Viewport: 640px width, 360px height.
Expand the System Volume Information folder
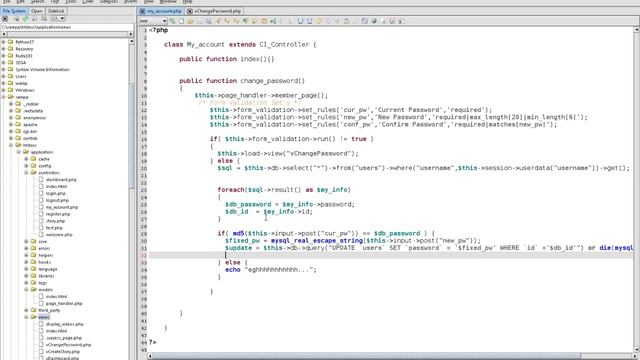[x=4, y=70]
